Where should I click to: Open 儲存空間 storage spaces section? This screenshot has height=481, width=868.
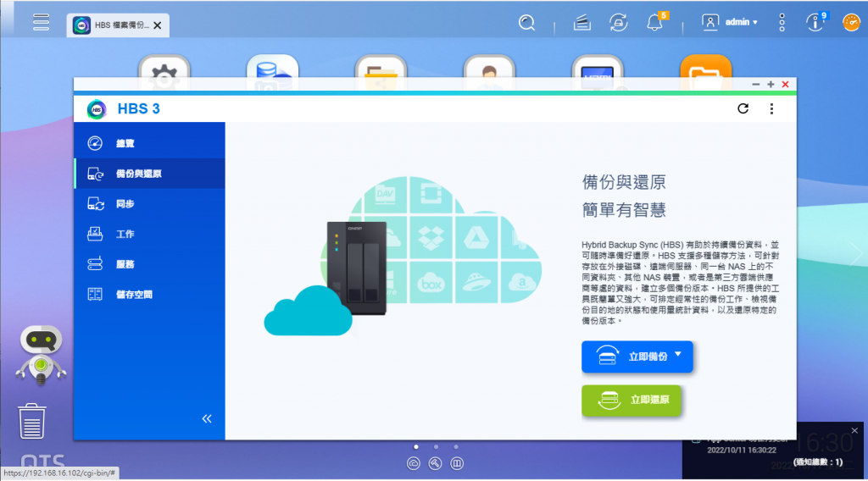pos(149,294)
